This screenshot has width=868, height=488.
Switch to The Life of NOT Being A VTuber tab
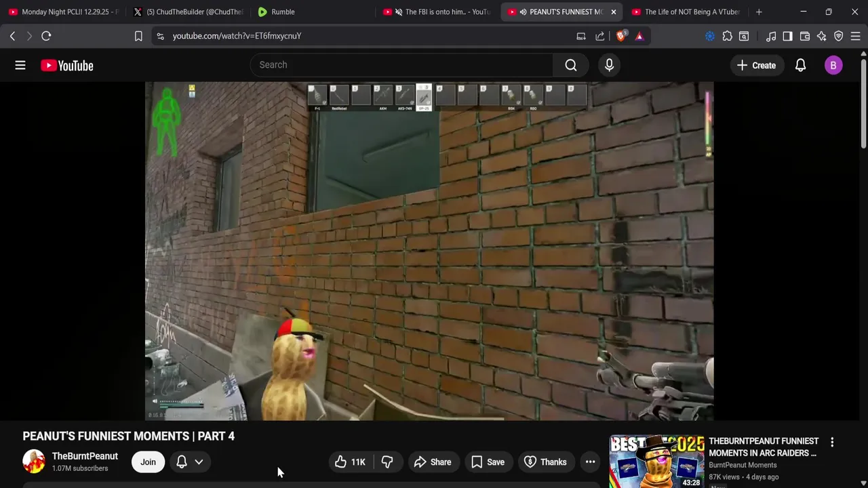pyautogui.click(x=686, y=12)
